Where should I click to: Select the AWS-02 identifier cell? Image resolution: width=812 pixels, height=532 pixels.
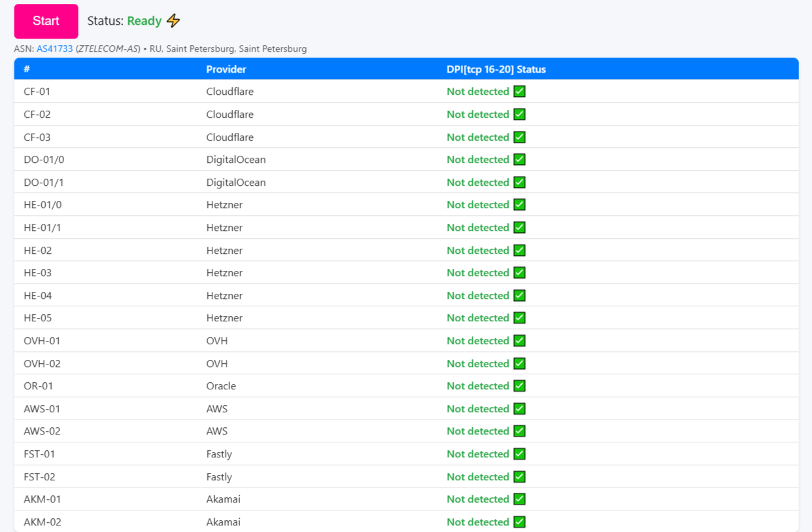[42, 431]
